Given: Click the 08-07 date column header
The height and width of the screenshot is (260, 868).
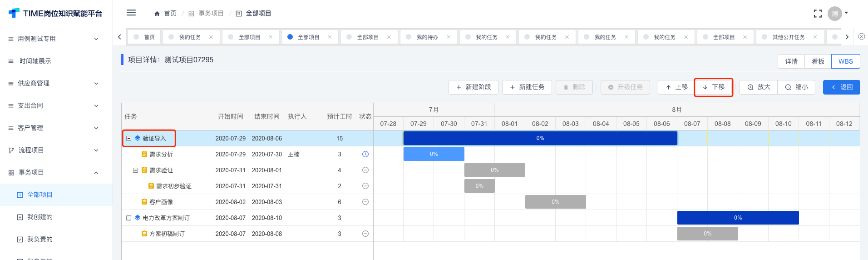Looking at the screenshot, I should point(692,124).
